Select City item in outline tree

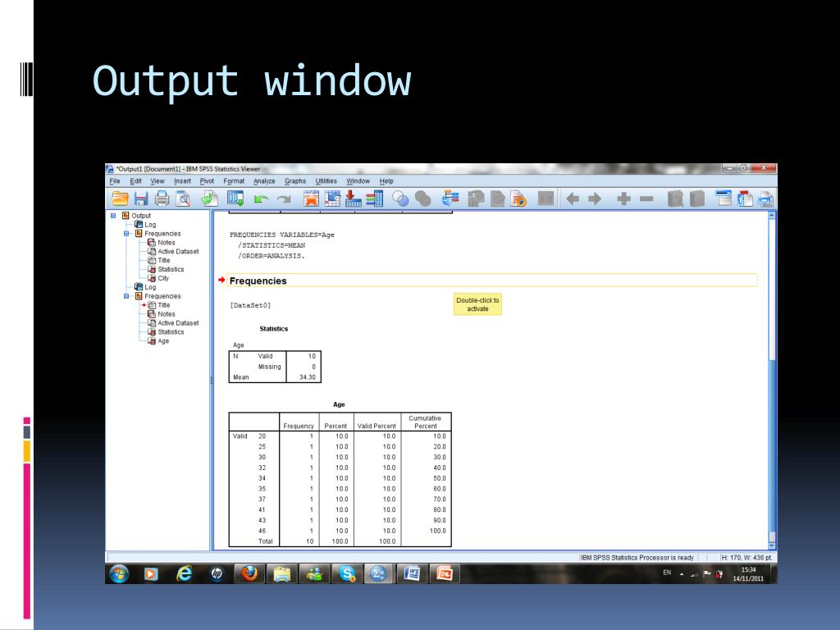coord(158,278)
